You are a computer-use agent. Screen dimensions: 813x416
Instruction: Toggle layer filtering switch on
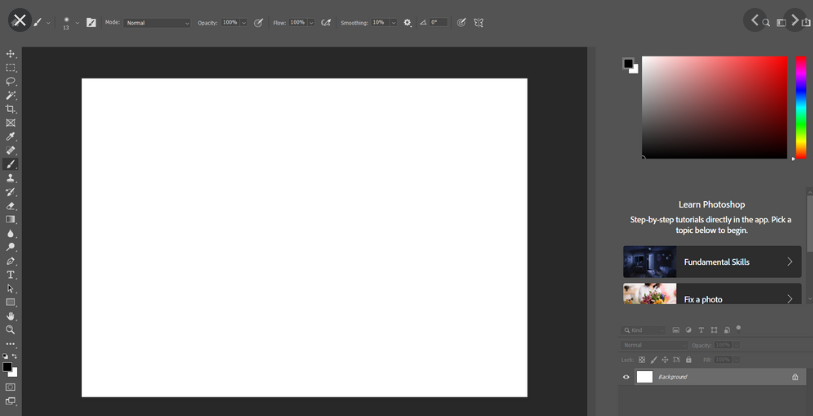click(x=738, y=328)
